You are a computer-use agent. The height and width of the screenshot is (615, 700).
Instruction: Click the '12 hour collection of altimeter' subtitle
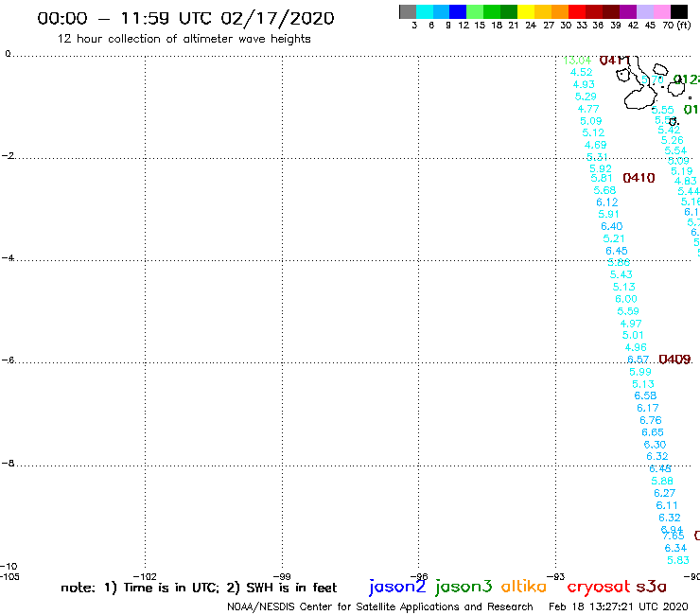(184, 39)
